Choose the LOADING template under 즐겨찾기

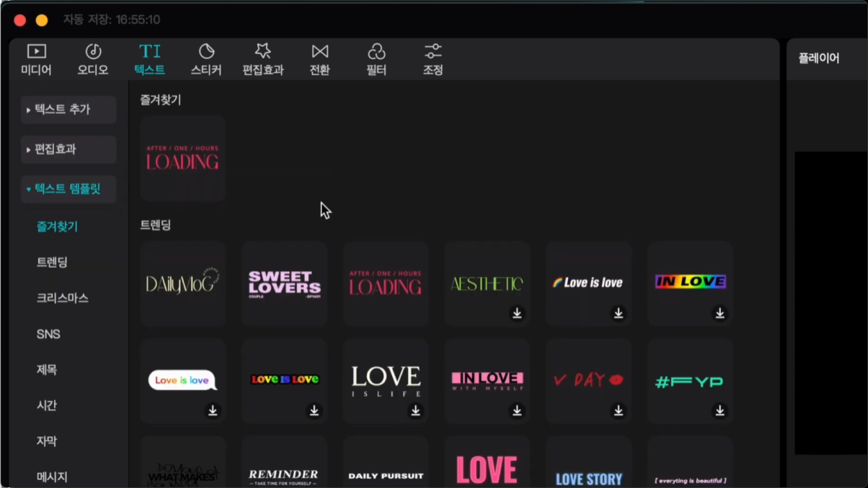pyautogui.click(x=183, y=158)
